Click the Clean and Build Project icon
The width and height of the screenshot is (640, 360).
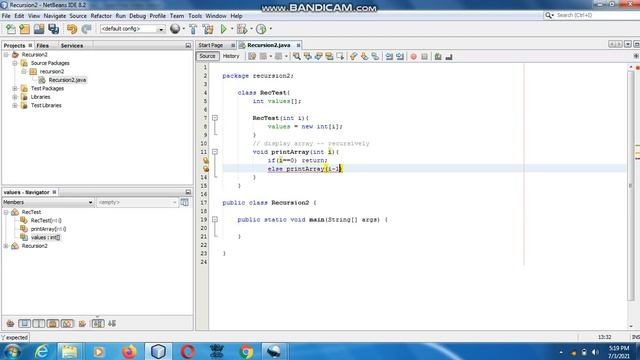[x=208, y=29]
